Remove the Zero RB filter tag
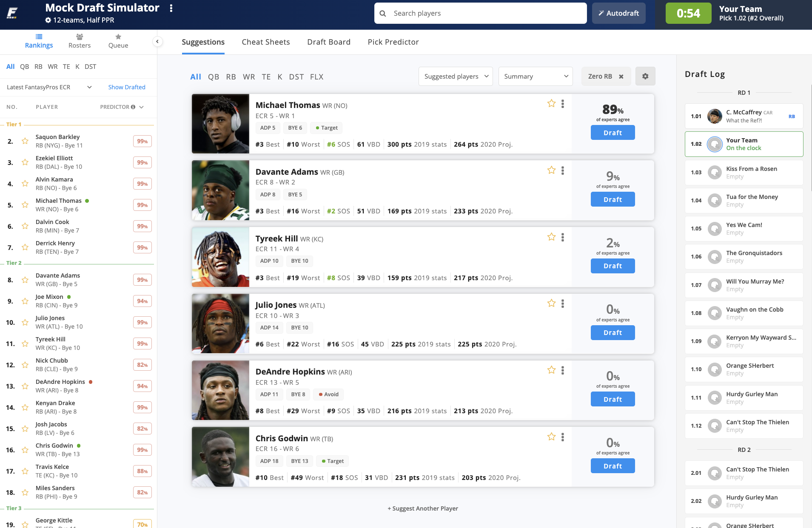812x528 pixels. (621, 77)
